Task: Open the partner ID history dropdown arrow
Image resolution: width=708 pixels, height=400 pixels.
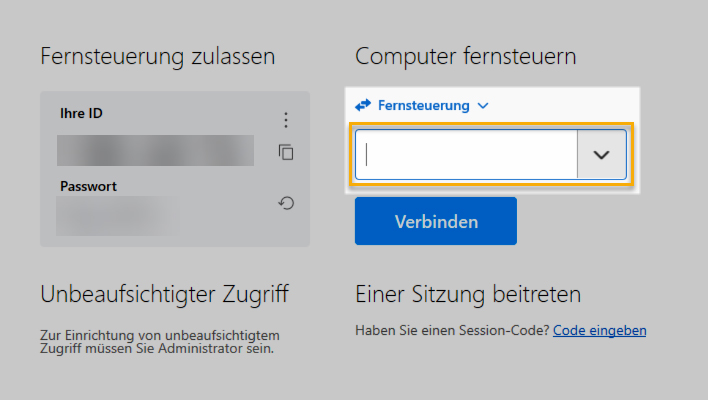Action: pos(601,154)
